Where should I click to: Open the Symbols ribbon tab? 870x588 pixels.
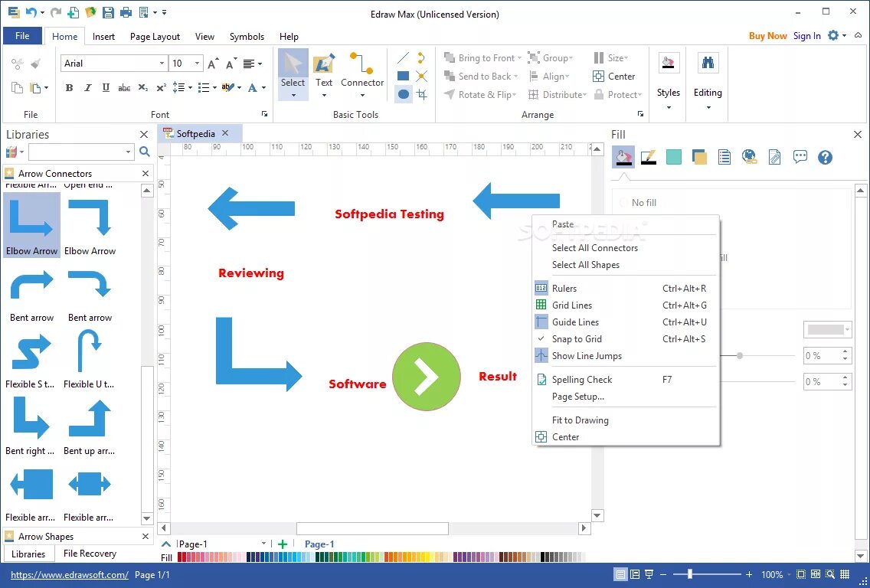coord(247,37)
